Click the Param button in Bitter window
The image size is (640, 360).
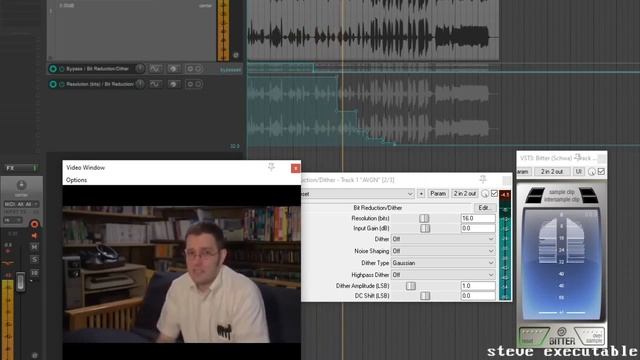[x=524, y=172]
